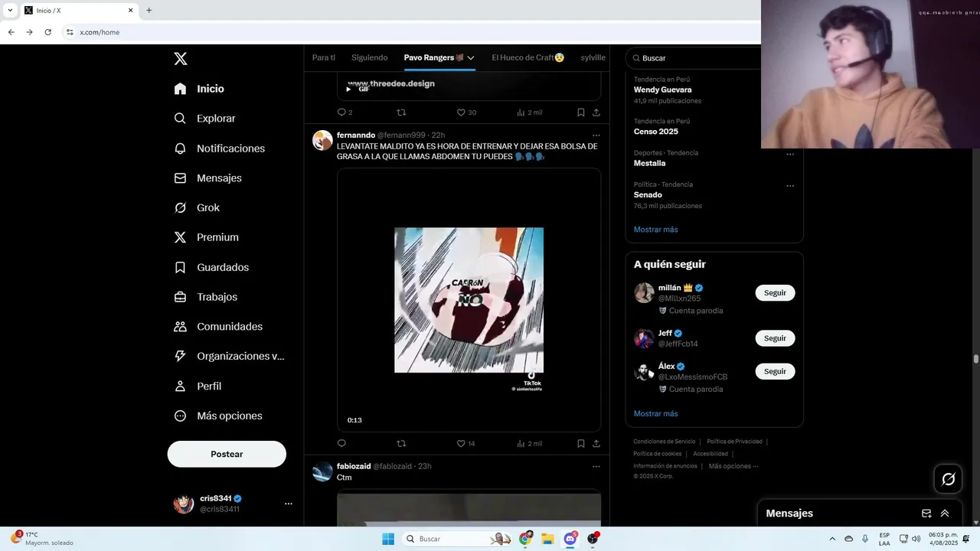Open more options for Mestalla trend
The width and height of the screenshot is (980, 551).
click(790, 154)
